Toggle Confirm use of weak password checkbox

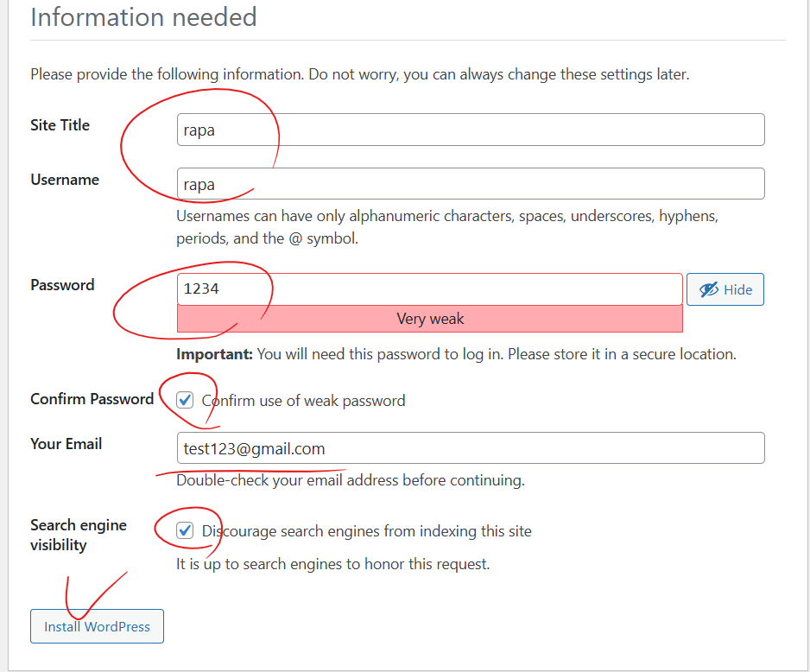(x=185, y=400)
